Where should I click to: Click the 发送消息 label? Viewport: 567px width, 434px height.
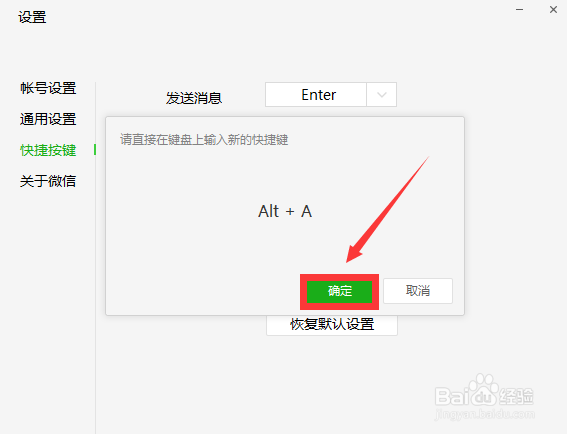(x=193, y=98)
